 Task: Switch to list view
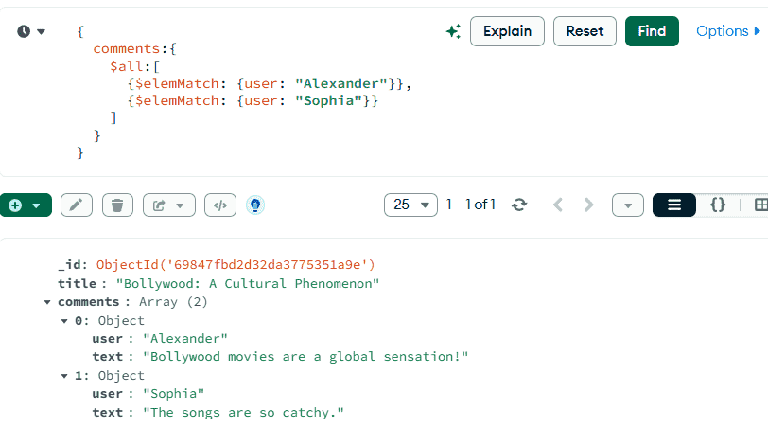point(674,205)
